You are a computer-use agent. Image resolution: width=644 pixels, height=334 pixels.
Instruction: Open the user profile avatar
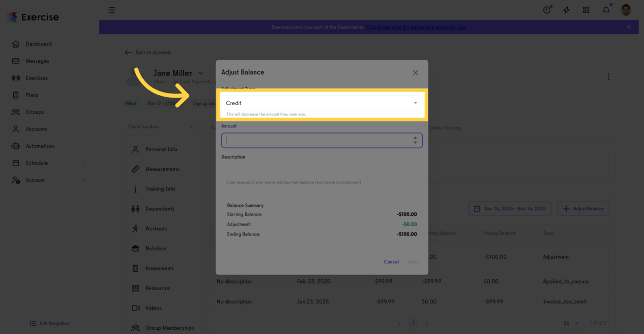point(626,9)
